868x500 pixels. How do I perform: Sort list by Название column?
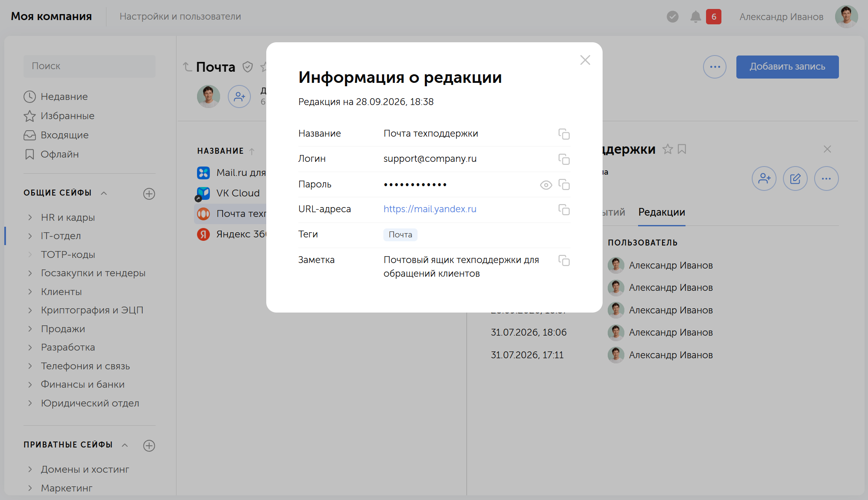point(226,151)
